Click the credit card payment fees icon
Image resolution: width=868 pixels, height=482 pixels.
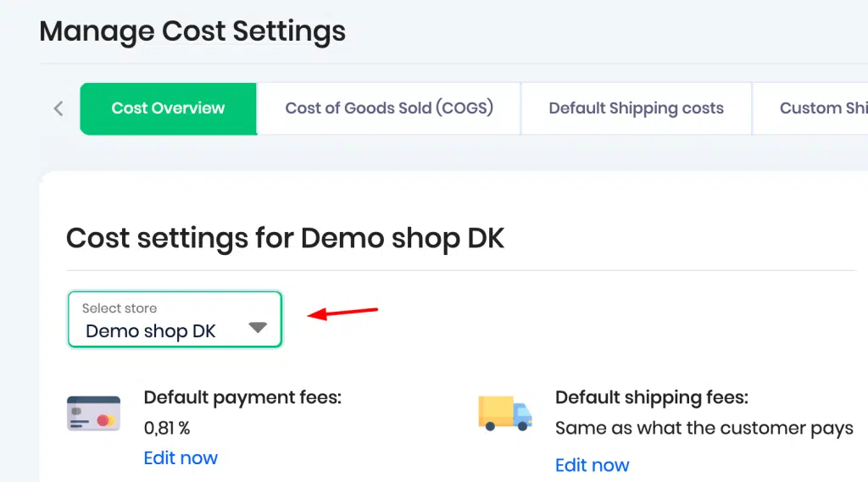pos(93,413)
